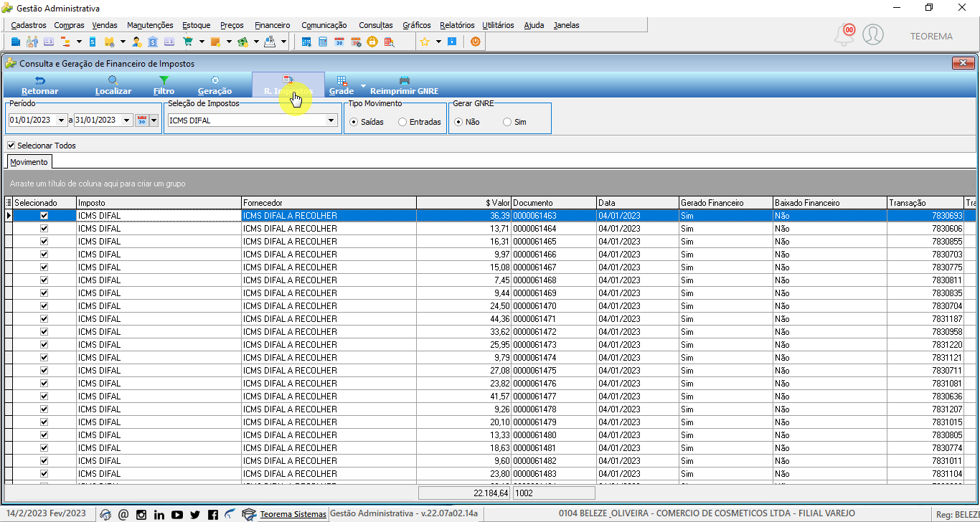Choose Sim for Gerar GNRE
The image size is (980, 522).
[x=507, y=122]
